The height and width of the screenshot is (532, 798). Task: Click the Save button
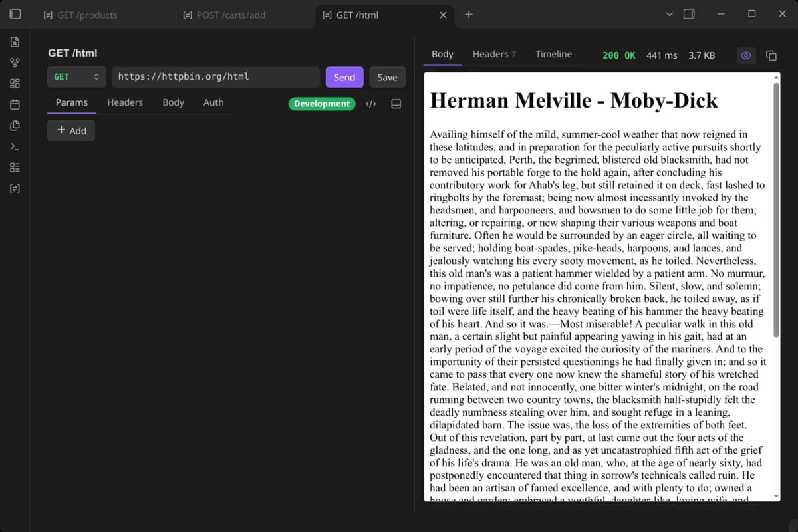(387, 77)
